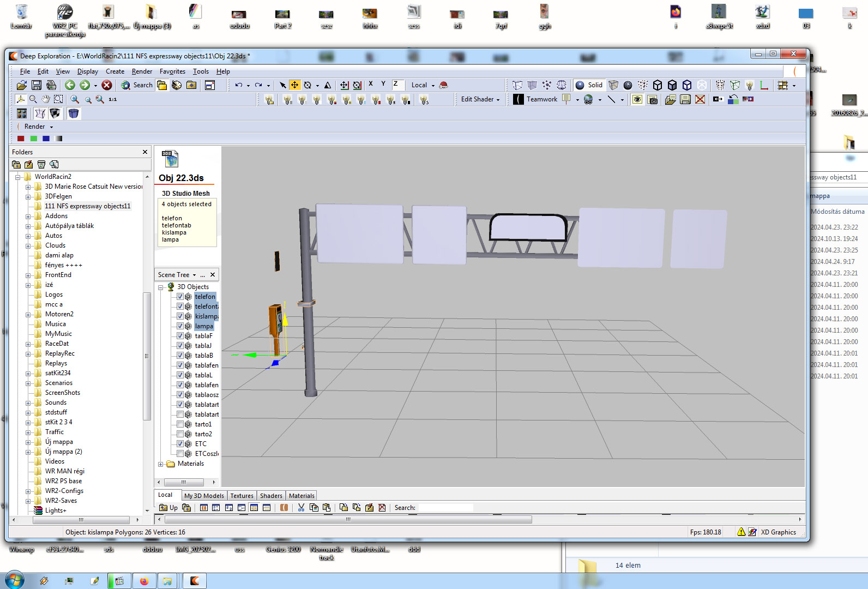This screenshot has height=589, width=868.
Task: Switch to the Textures tab
Action: 242,496
